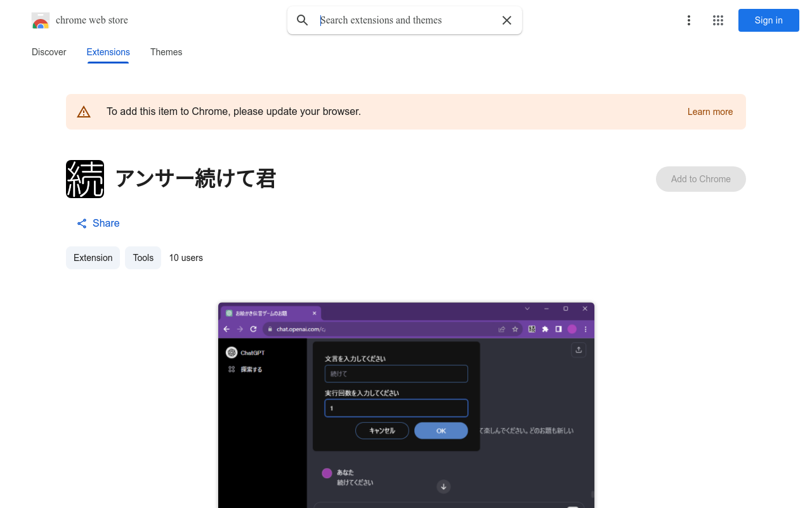Click the extension title heading text
The width and height of the screenshot is (812, 508).
click(x=195, y=179)
